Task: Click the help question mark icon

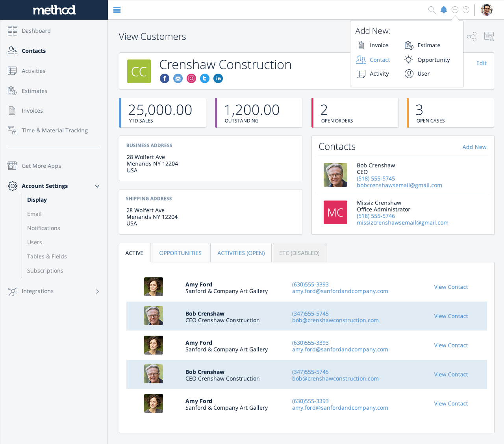Action: pos(466,10)
